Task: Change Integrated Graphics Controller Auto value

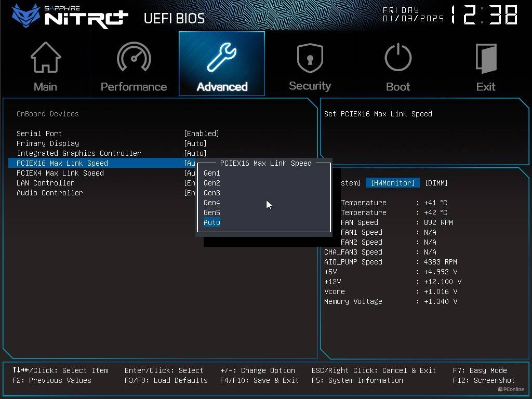Action: tap(195, 153)
